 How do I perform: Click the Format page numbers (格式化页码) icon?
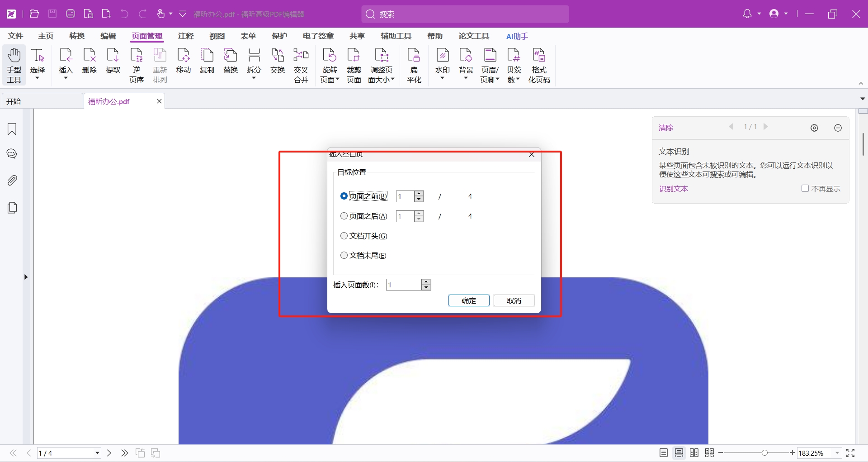[x=539, y=66]
